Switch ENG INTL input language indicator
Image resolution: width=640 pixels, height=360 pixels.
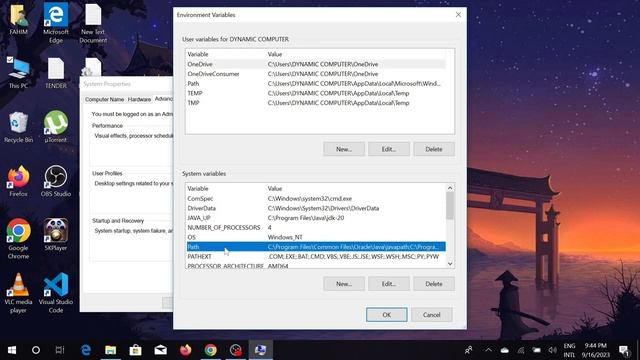[x=569, y=350]
